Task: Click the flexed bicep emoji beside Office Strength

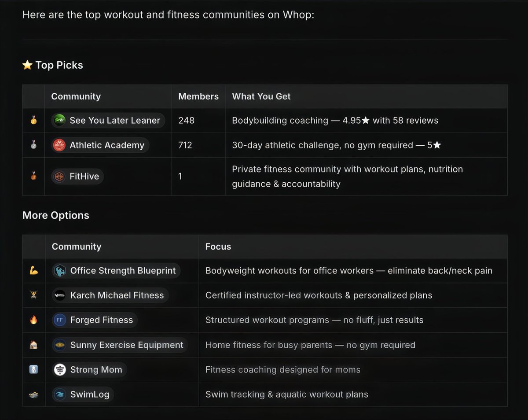Action: coord(33,271)
